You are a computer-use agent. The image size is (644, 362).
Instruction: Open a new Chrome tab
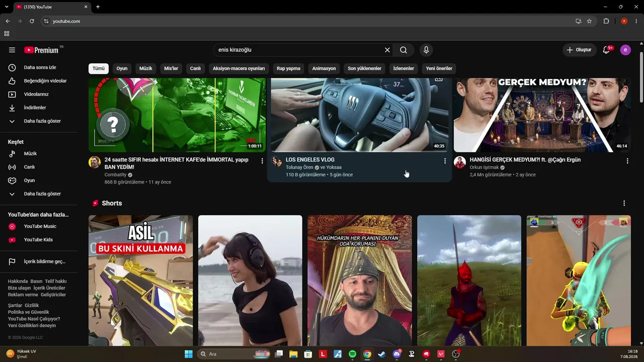click(98, 7)
